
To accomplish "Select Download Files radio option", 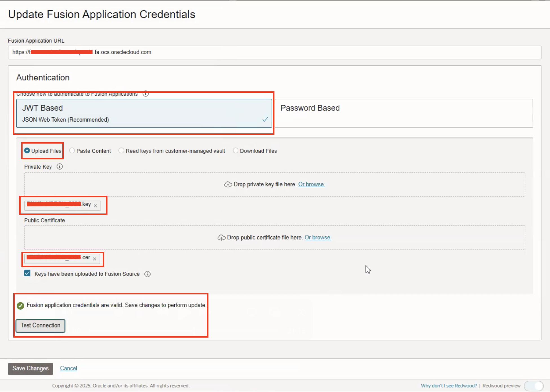I will click(236, 151).
